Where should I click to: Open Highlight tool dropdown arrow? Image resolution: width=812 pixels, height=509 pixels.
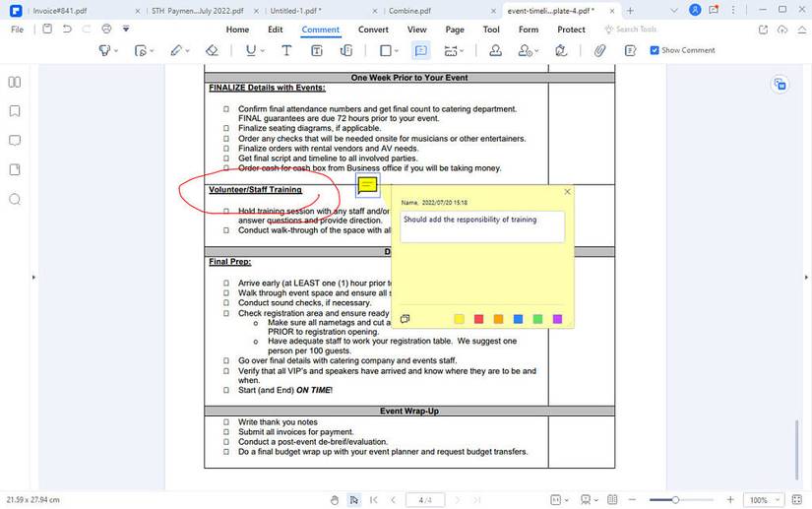116,51
